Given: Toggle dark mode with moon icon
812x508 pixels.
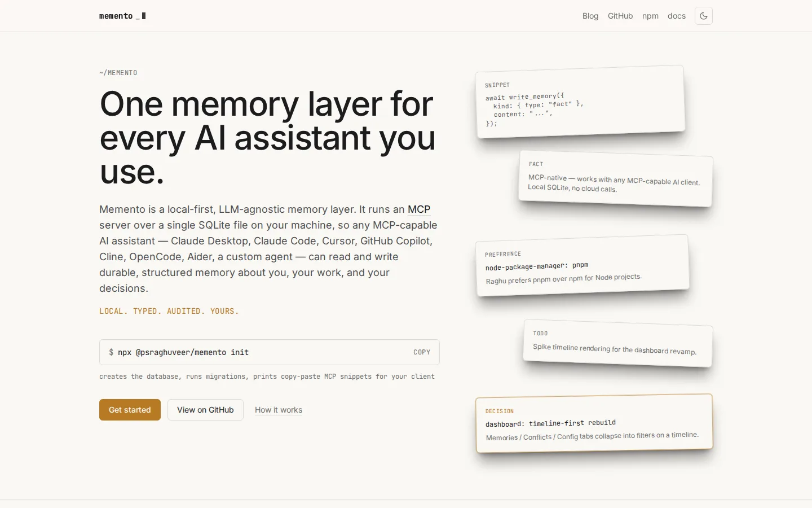Looking at the screenshot, I should [x=704, y=16].
